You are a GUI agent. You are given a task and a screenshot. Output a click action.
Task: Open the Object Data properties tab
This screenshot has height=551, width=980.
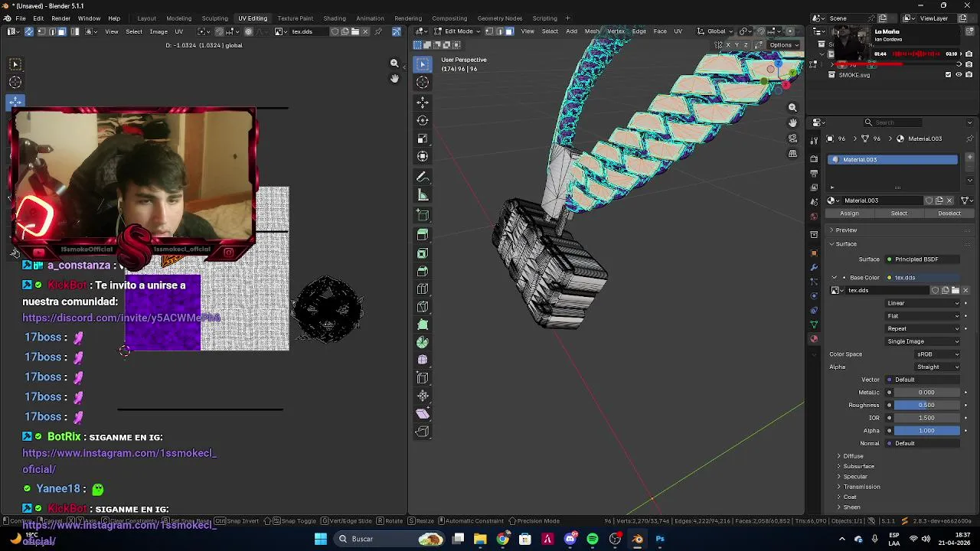point(814,324)
